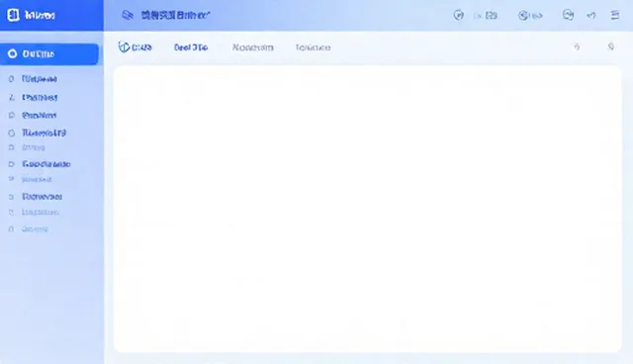Viewport: 633px width, 364px height.
Task: Open the bottom-most faded item in the sidebar list
Action: pos(29,229)
